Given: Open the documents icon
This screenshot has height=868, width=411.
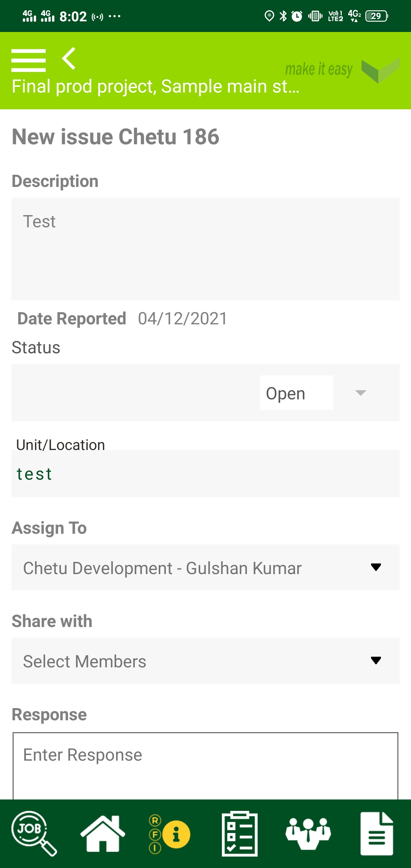Looking at the screenshot, I should pyautogui.click(x=376, y=833).
